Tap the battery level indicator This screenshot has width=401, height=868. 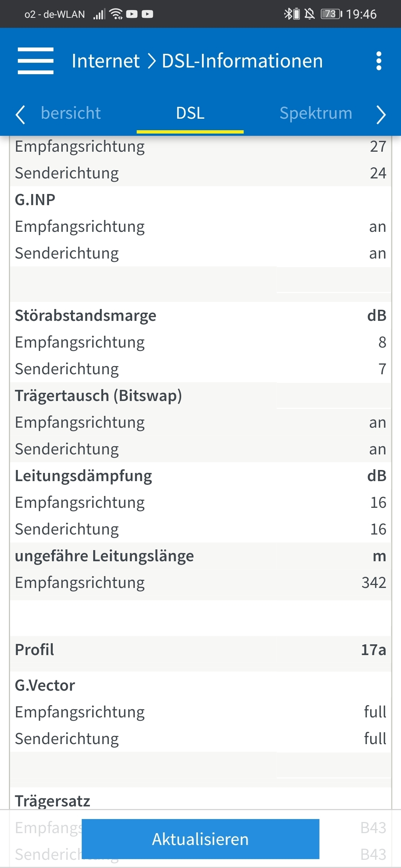[332, 14]
